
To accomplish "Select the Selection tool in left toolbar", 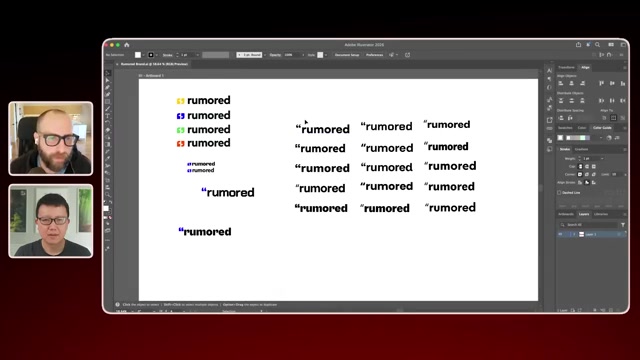I will pyautogui.click(x=108, y=73).
